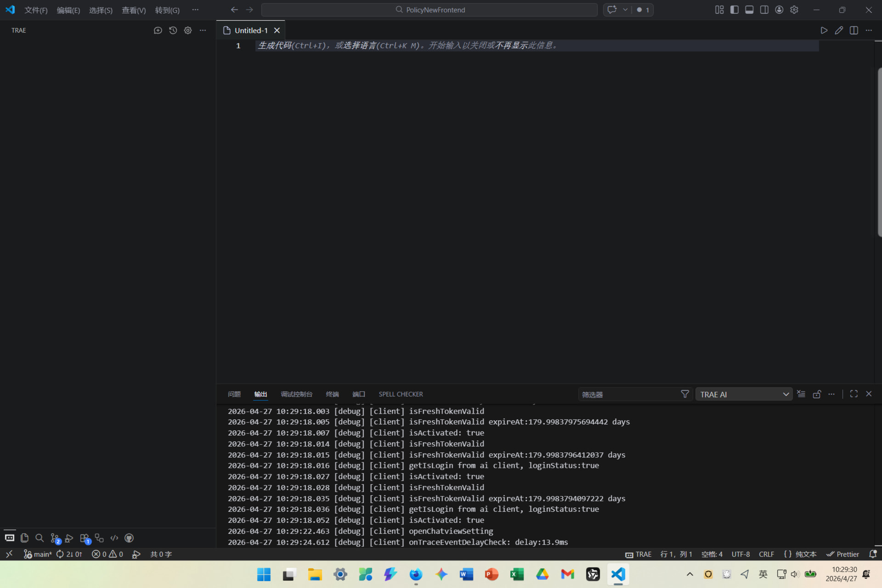Open the account profile icon in title bar
The image size is (882, 588).
pos(779,10)
